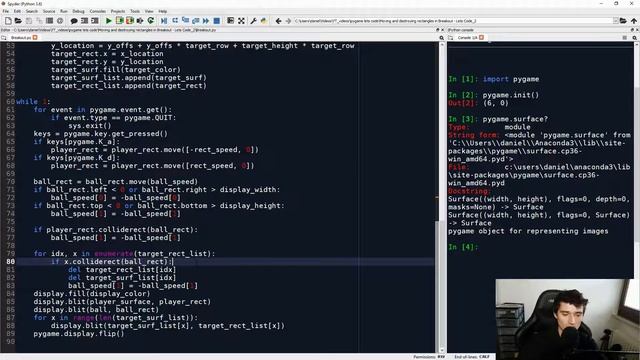Go forward with the right arrow
The width and height of the screenshot is (640, 360).
(x=288, y=20)
